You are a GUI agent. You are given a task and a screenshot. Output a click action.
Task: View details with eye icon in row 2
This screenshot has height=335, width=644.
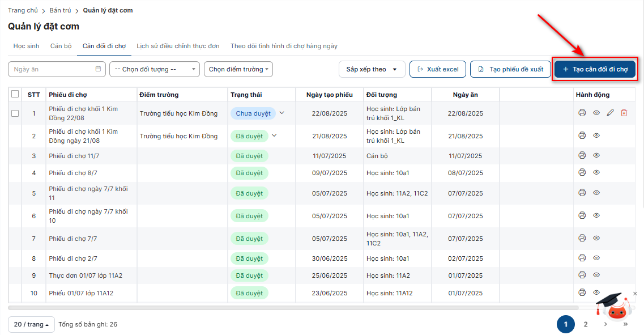(x=596, y=135)
